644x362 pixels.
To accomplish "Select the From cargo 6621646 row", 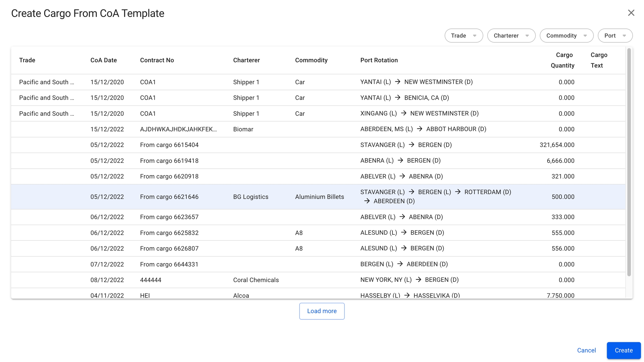I will point(169,197).
